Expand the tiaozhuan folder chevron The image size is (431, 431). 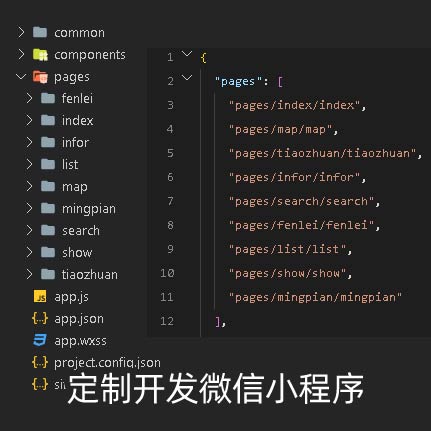click(x=29, y=274)
